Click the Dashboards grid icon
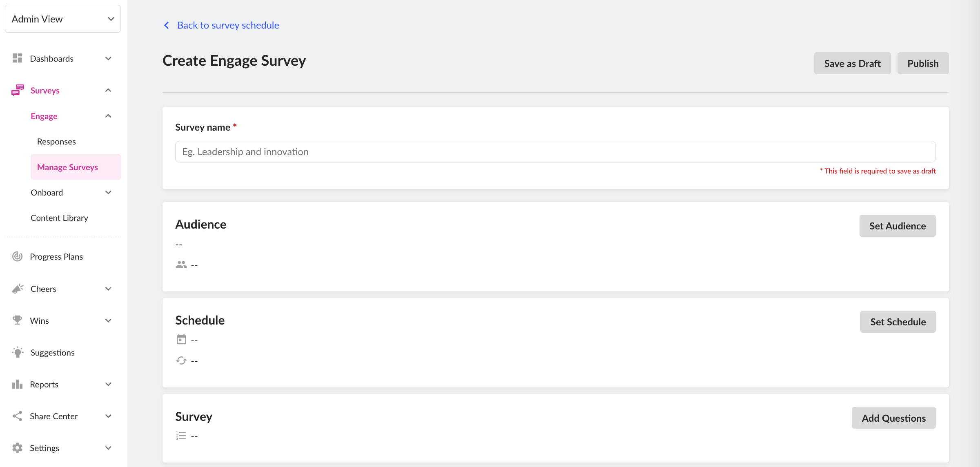Image resolution: width=980 pixels, height=467 pixels. point(17,58)
